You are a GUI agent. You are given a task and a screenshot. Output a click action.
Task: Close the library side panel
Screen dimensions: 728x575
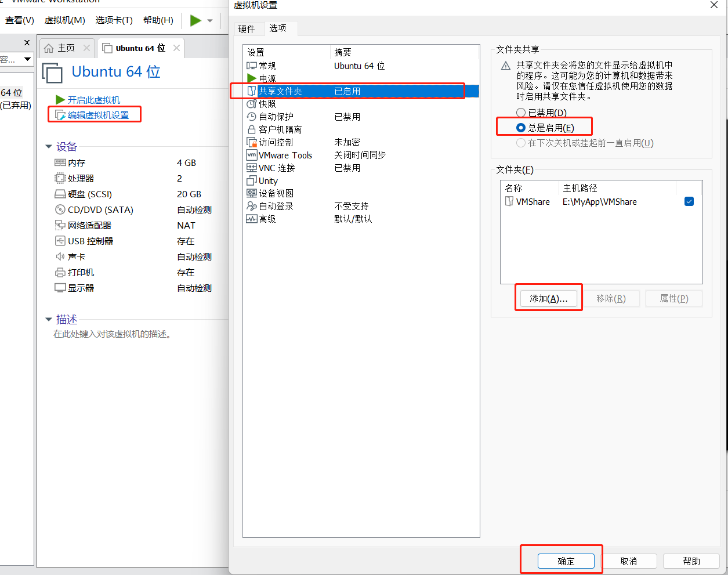[27, 42]
